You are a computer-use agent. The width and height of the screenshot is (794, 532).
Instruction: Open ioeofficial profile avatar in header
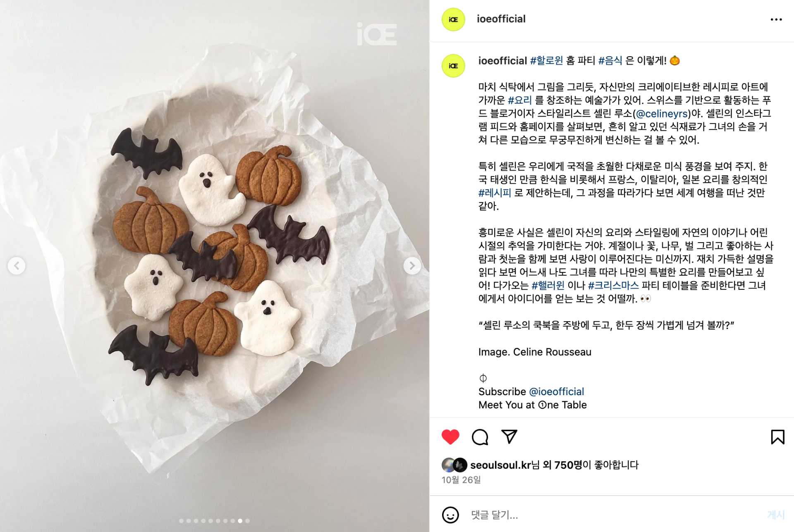(x=453, y=19)
